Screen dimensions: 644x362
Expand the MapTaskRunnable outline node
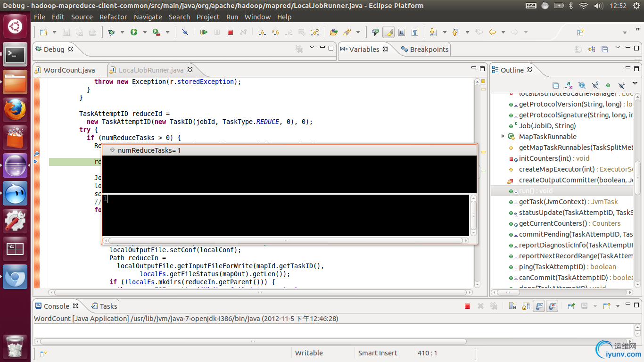pos(503,136)
